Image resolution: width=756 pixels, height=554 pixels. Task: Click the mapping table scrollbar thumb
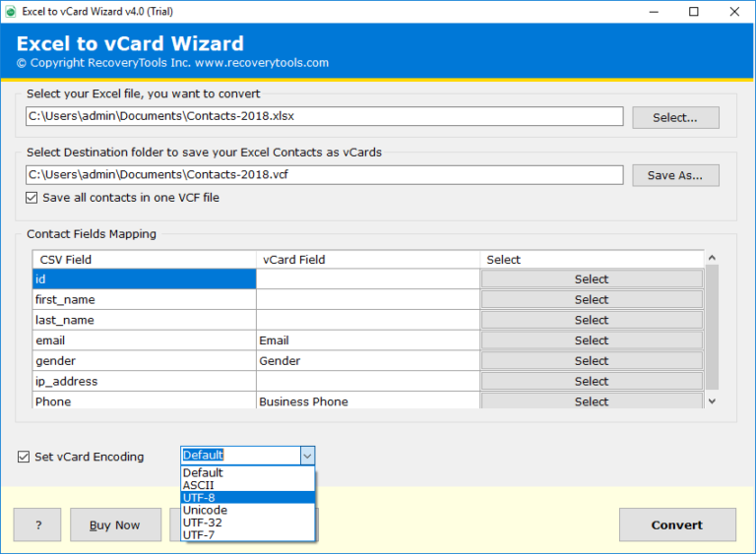pos(712,327)
